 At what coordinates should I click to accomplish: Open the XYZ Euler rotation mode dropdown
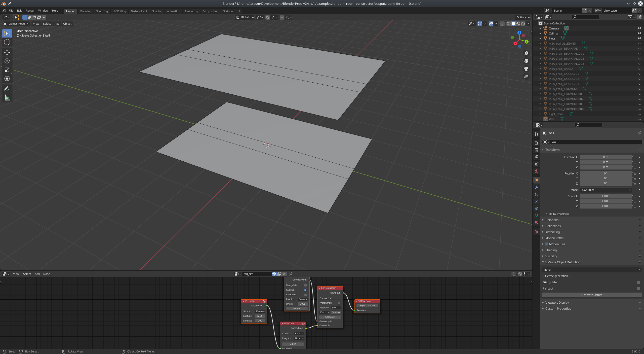[606, 190]
